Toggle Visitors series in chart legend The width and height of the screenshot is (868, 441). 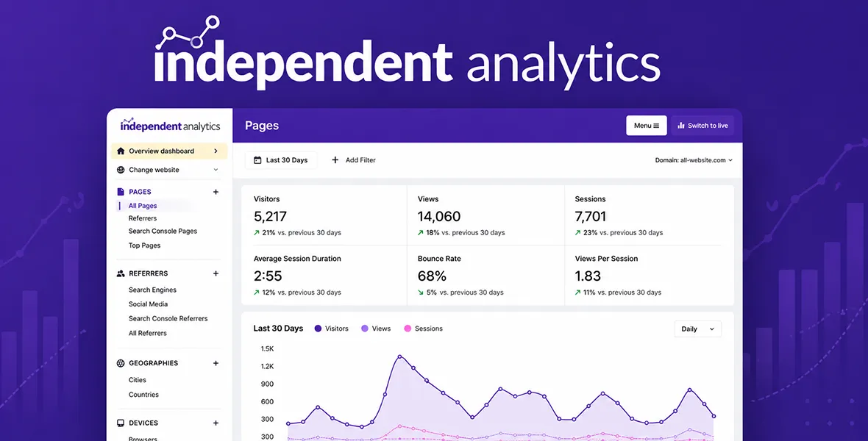point(332,329)
